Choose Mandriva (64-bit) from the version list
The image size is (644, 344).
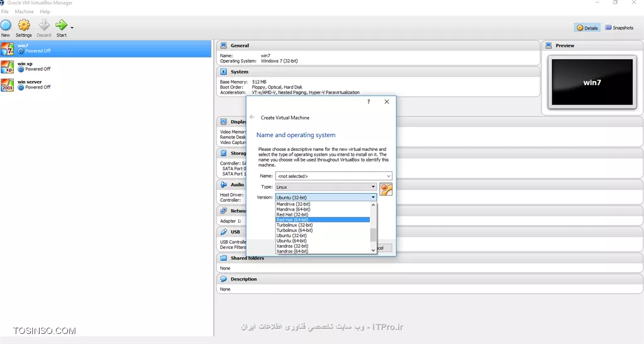pyautogui.click(x=323, y=209)
